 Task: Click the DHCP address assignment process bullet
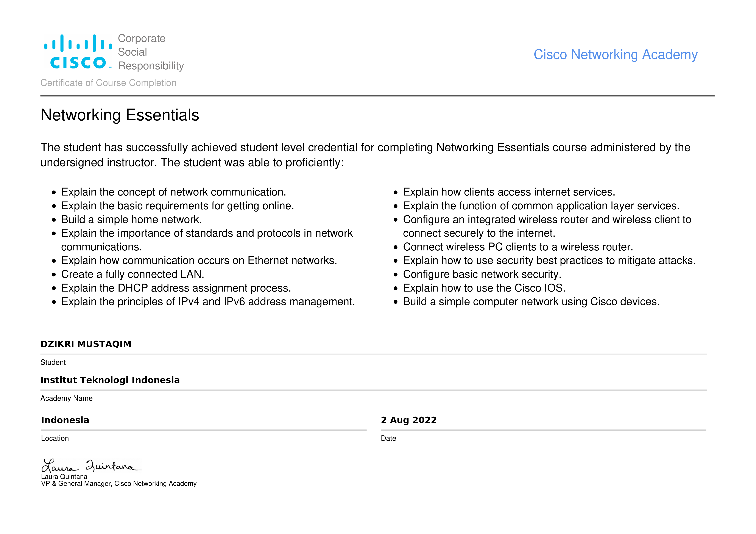176,288
